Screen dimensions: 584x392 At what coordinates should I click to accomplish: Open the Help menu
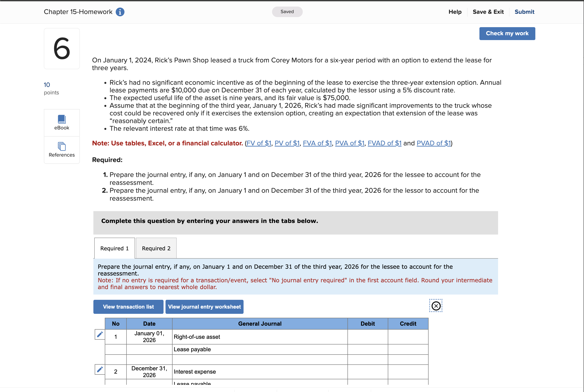455,12
